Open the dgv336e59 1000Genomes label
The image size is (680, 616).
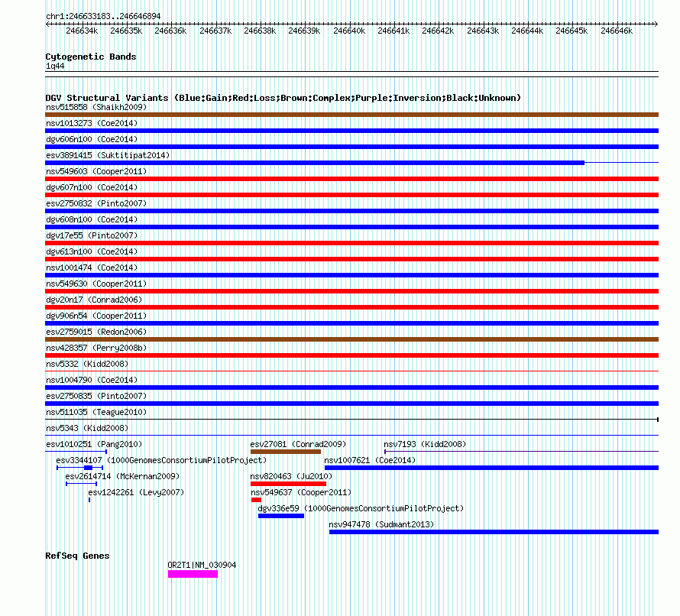(361, 508)
